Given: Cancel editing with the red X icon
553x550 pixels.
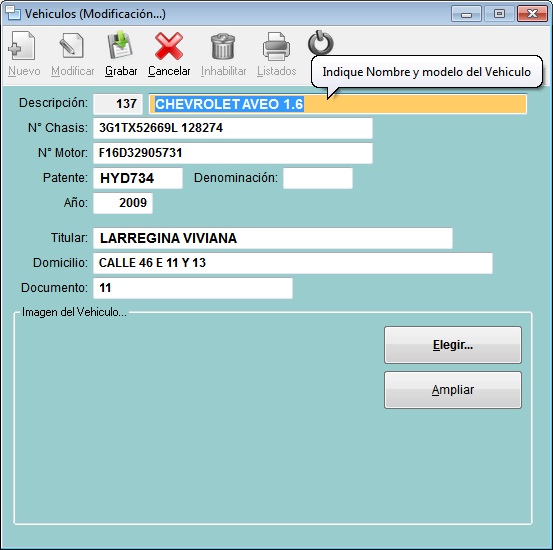Looking at the screenshot, I should click(x=169, y=46).
